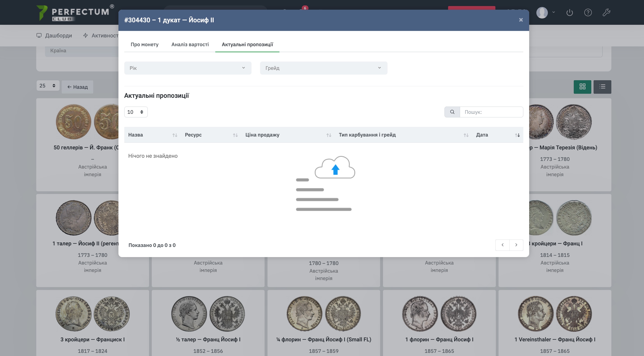Screen dimensions: 644x356
Task: Click the power icon in header
Action: click(569, 12)
